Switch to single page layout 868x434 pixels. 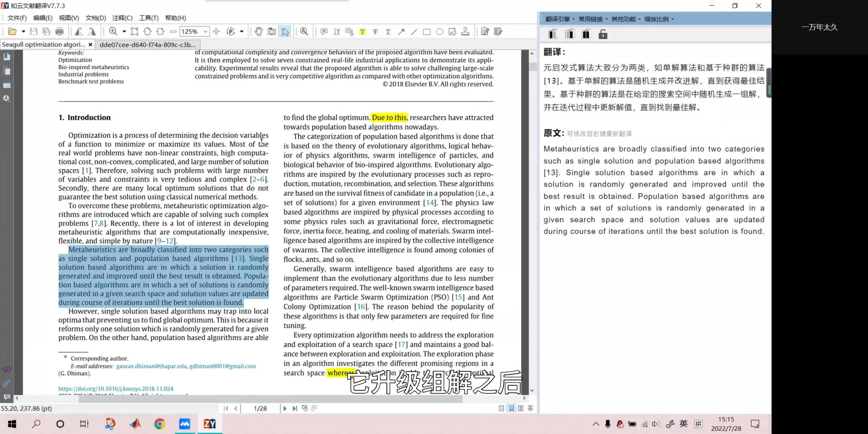[501, 408]
